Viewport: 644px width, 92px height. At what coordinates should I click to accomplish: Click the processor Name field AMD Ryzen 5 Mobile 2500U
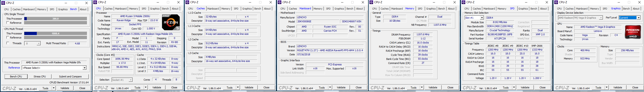(x=135, y=16)
